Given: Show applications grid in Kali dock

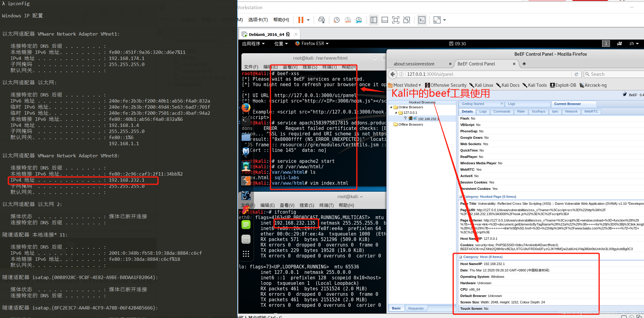Looking at the screenshot, I should [x=246, y=254].
